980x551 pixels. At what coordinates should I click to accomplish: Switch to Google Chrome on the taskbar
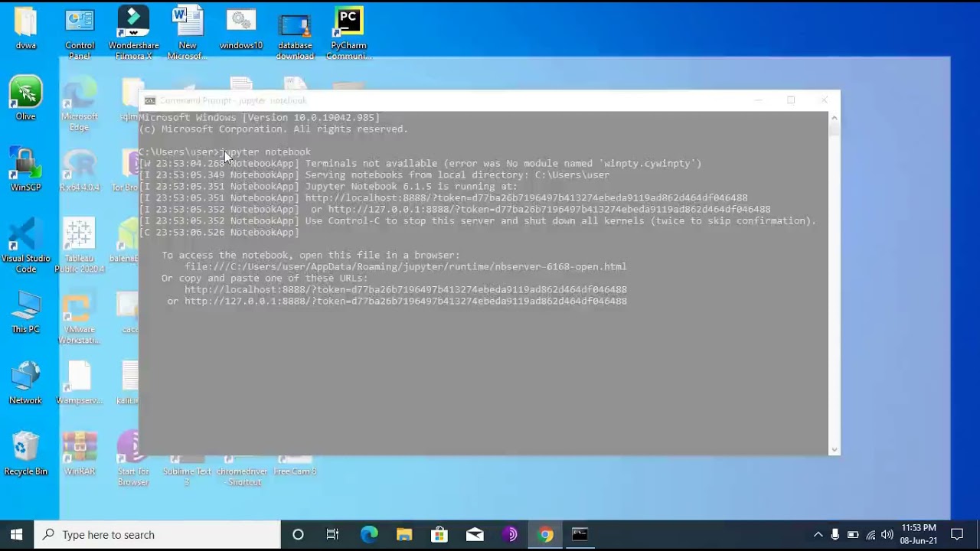[x=545, y=534]
